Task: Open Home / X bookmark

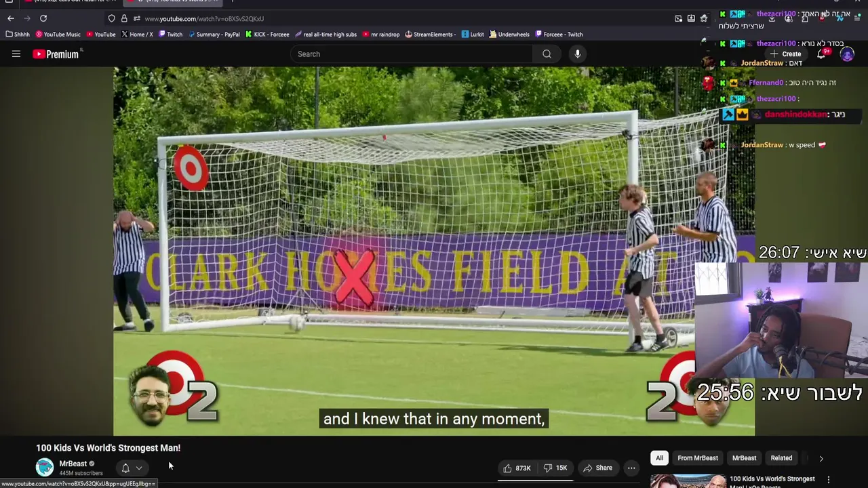Action: (137, 35)
